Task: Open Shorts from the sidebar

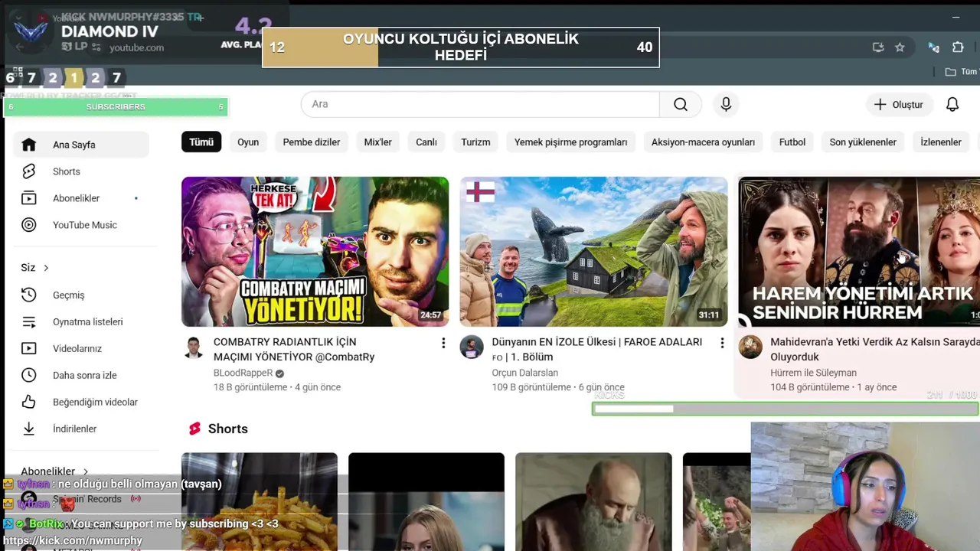Action: 80,171
